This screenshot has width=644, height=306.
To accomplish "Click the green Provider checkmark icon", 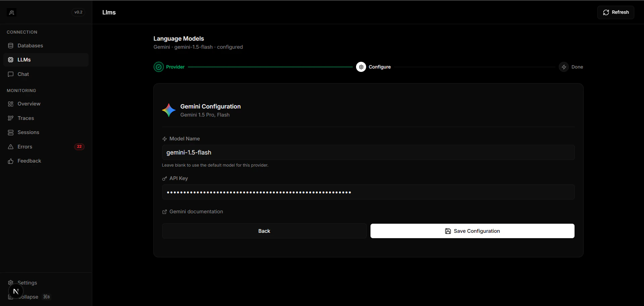I will pyautogui.click(x=159, y=67).
